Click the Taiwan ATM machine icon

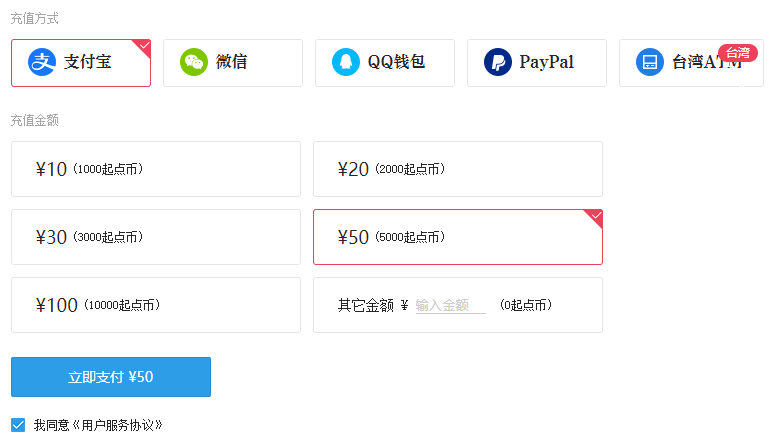[x=650, y=63]
